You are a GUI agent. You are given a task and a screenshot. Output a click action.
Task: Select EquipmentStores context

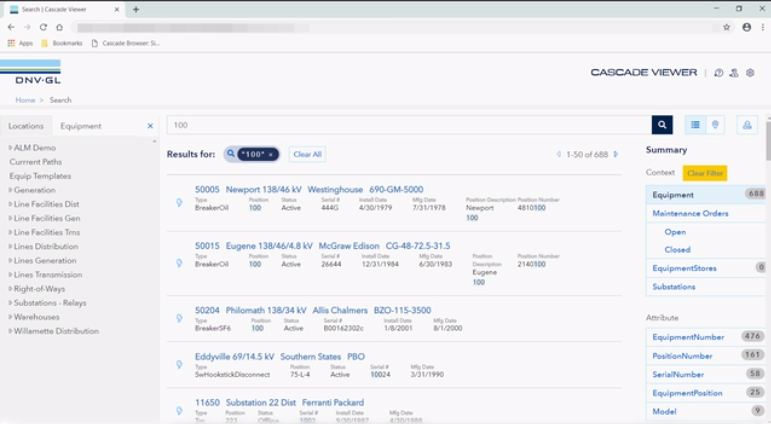point(706,268)
